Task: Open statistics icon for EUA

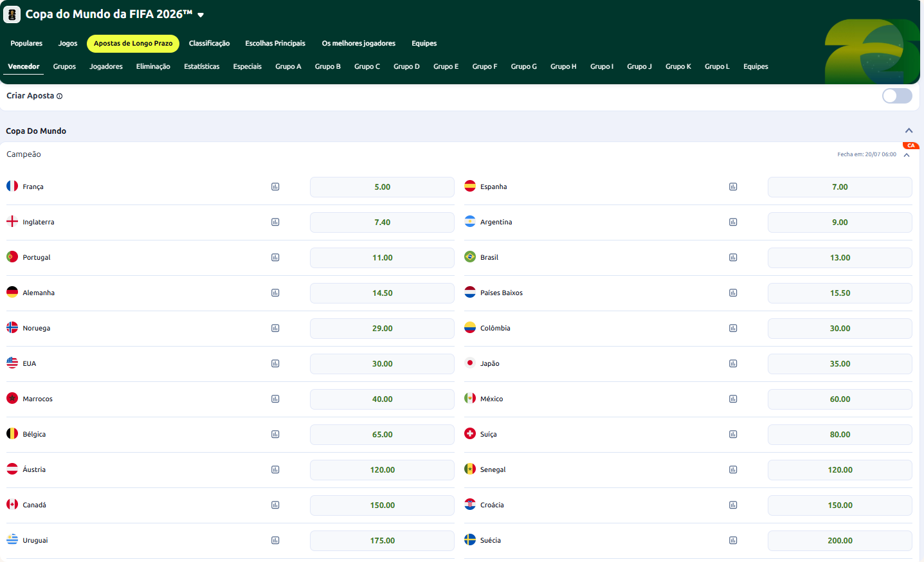Action: (x=275, y=364)
